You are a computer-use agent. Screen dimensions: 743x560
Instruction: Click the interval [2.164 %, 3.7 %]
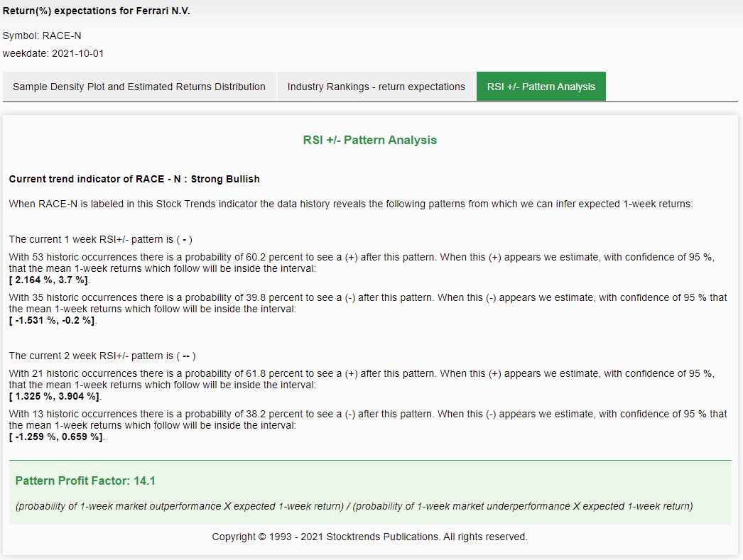pos(49,280)
